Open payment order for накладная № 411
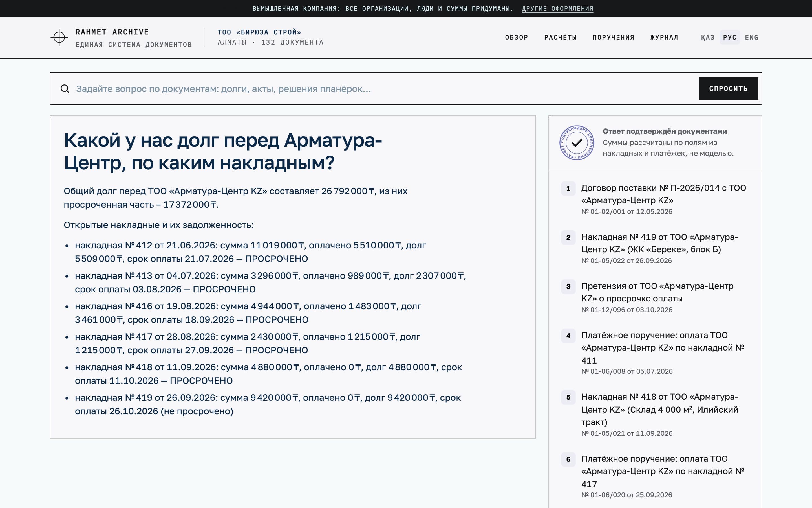Screen dimensions: 812x508 pos(663,347)
